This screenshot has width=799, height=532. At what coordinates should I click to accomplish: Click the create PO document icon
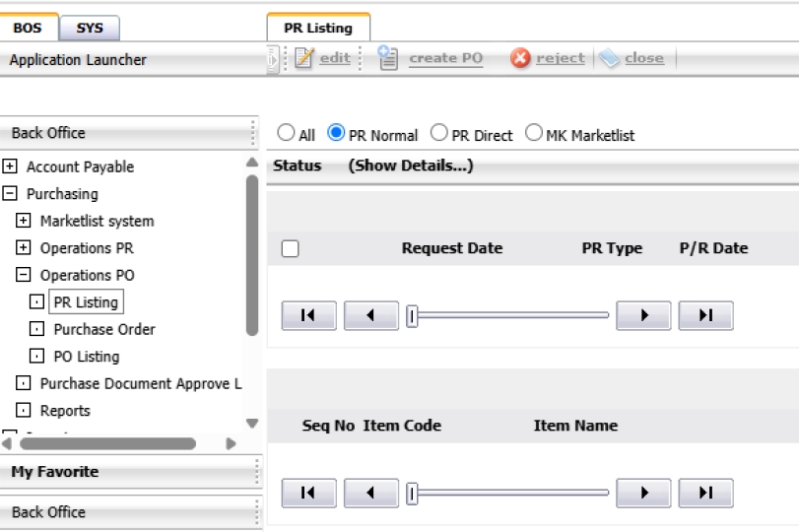pyautogui.click(x=387, y=58)
